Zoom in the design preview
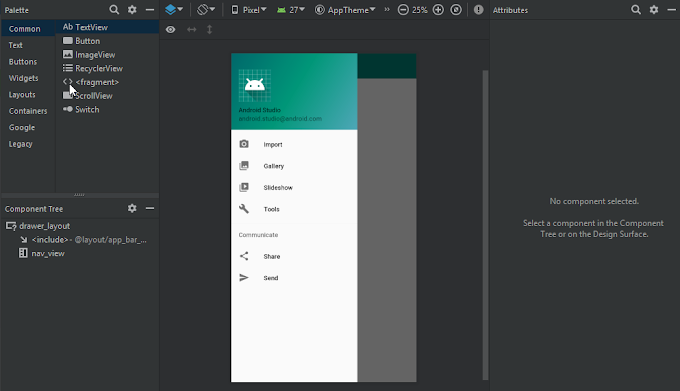This screenshot has height=391, width=680. coord(438,10)
